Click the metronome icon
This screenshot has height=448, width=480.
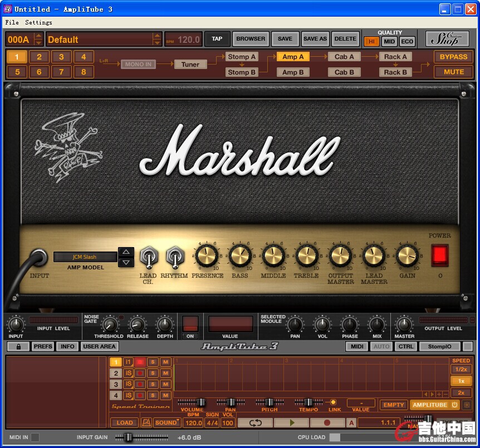(x=146, y=422)
